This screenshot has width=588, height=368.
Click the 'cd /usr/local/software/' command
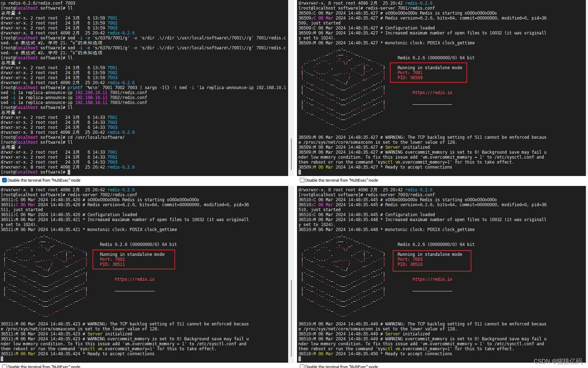tap(96, 137)
